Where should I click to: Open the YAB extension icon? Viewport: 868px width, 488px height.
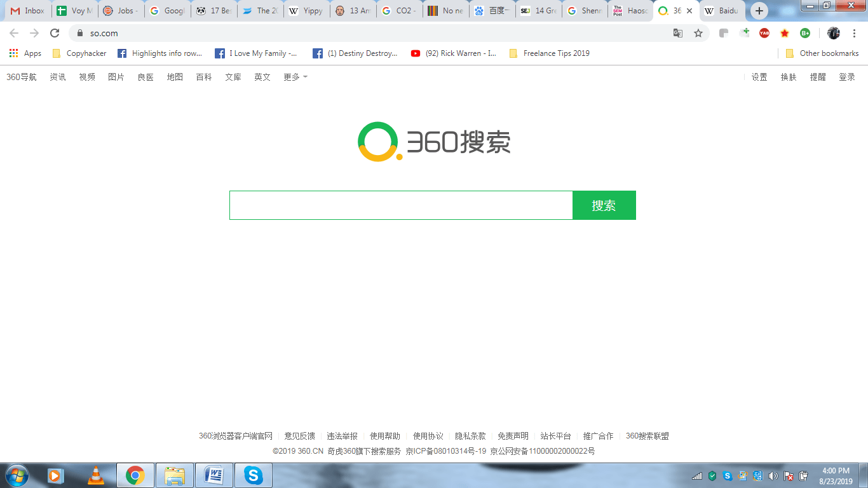coord(764,33)
